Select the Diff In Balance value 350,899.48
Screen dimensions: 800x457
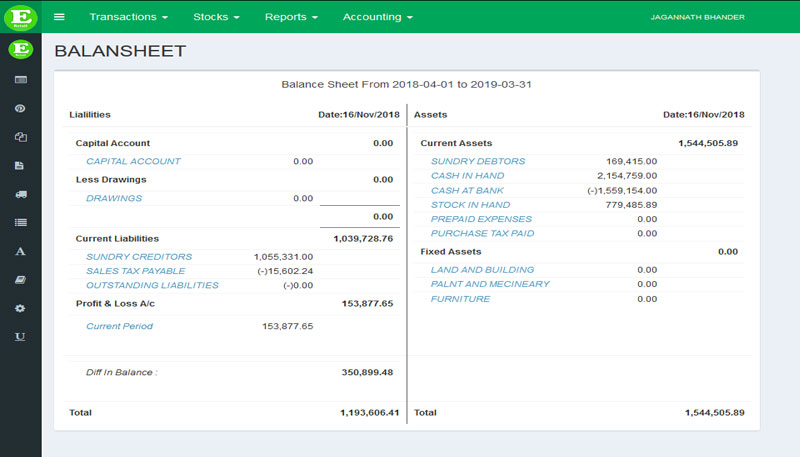367,372
